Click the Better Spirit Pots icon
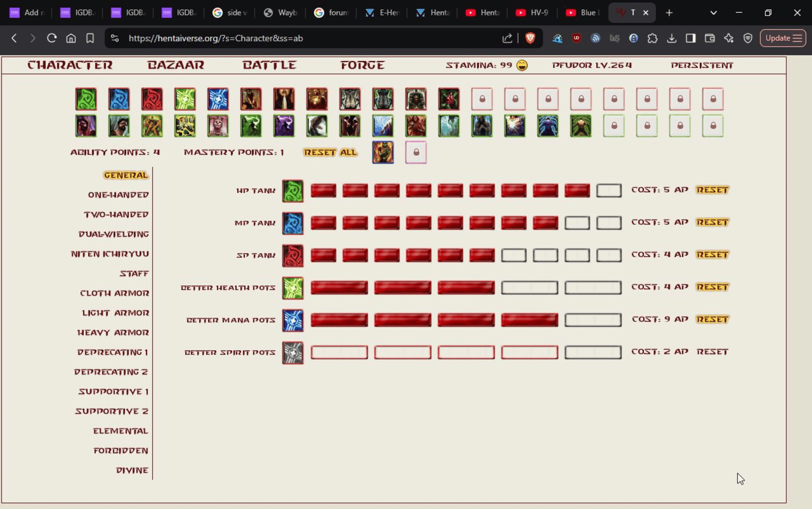The height and width of the screenshot is (509, 812). [x=292, y=353]
